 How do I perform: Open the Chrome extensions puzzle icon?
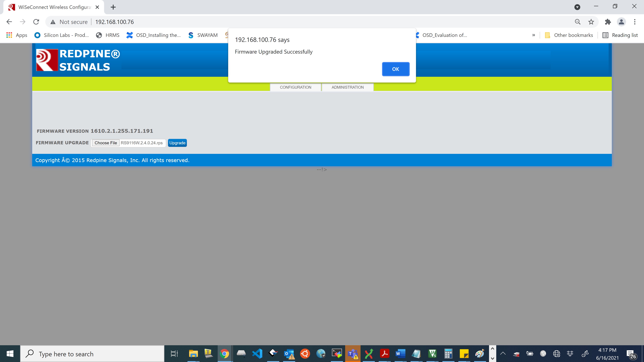[x=608, y=22]
